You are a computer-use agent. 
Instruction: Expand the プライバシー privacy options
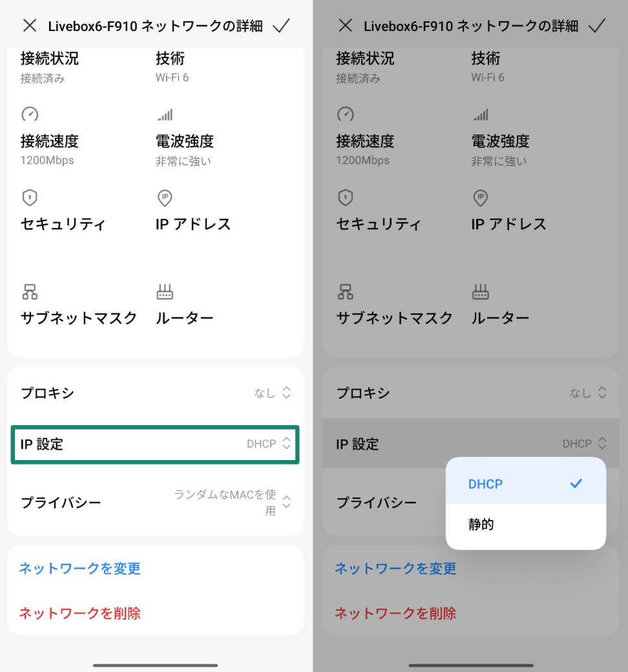(x=155, y=502)
